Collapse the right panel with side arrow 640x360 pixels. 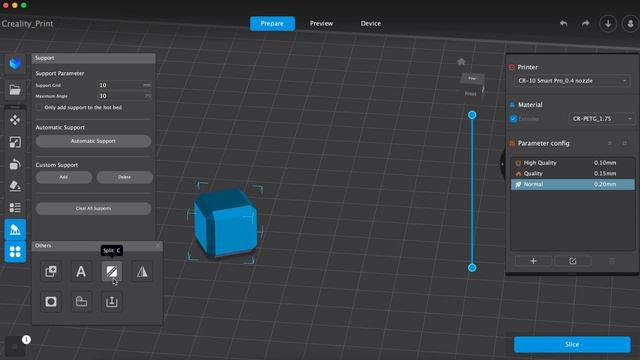pos(502,164)
